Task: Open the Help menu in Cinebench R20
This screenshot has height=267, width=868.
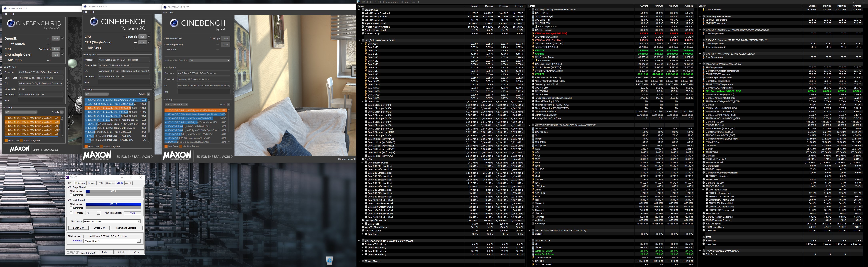Action: (92, 12)
